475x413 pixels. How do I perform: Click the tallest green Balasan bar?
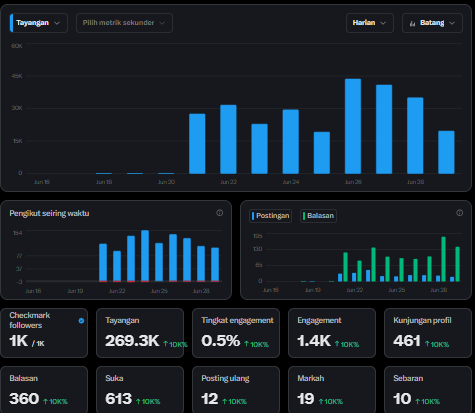click(x=444, y=259)
